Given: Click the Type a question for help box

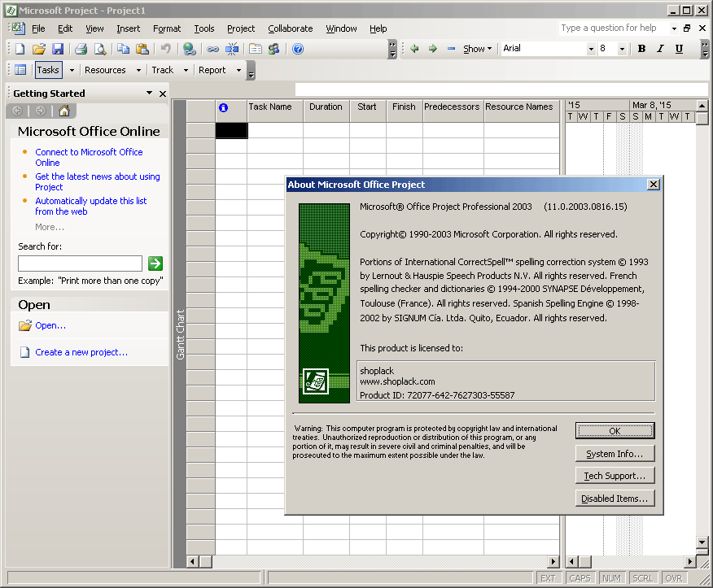Looking at the screenshot, I should [x=615, y=28].
